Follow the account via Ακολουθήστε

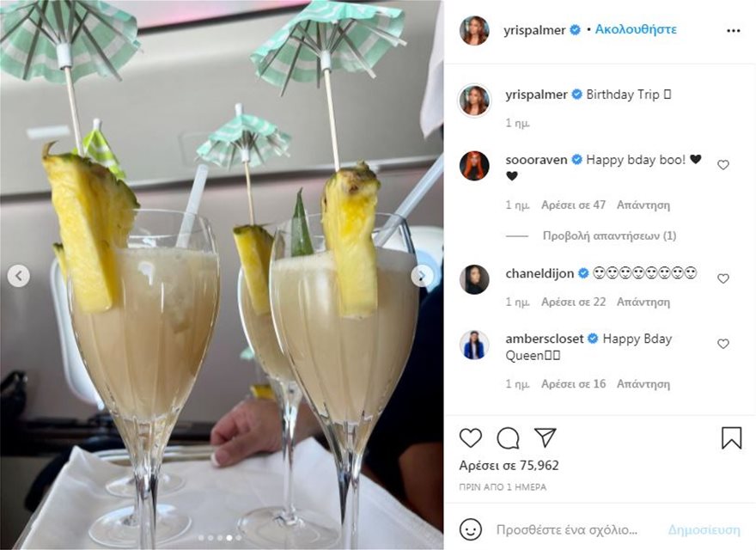pyautogui.click(x=636, y=29)
